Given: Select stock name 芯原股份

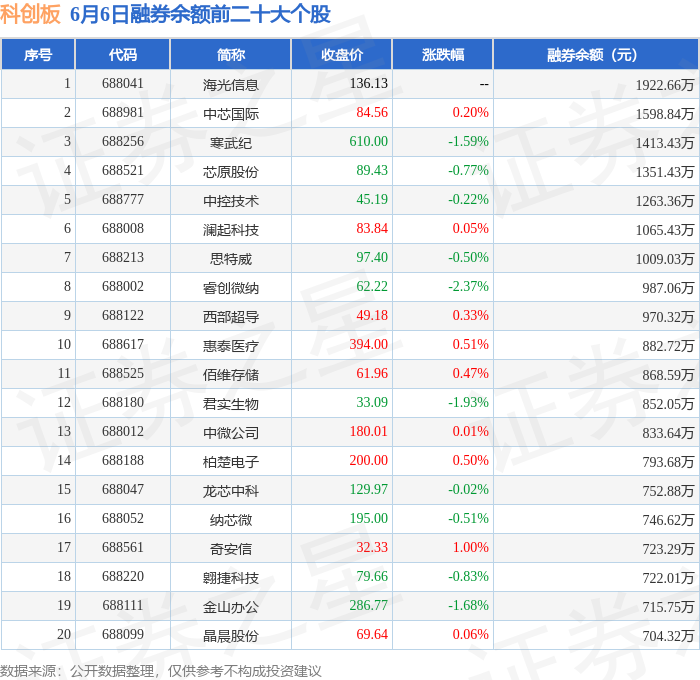Looking at the screenshot, I should pos(231,171).
